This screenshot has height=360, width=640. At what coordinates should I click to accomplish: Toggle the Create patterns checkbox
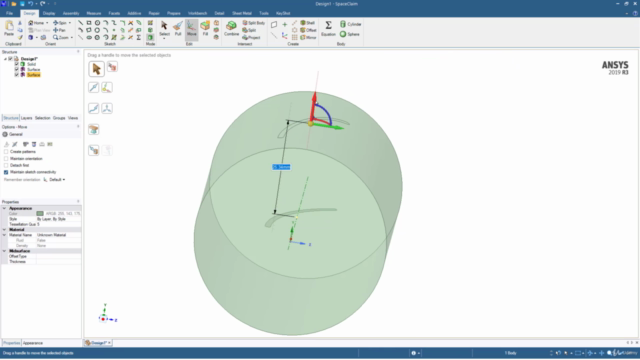[x=6, y=152]
